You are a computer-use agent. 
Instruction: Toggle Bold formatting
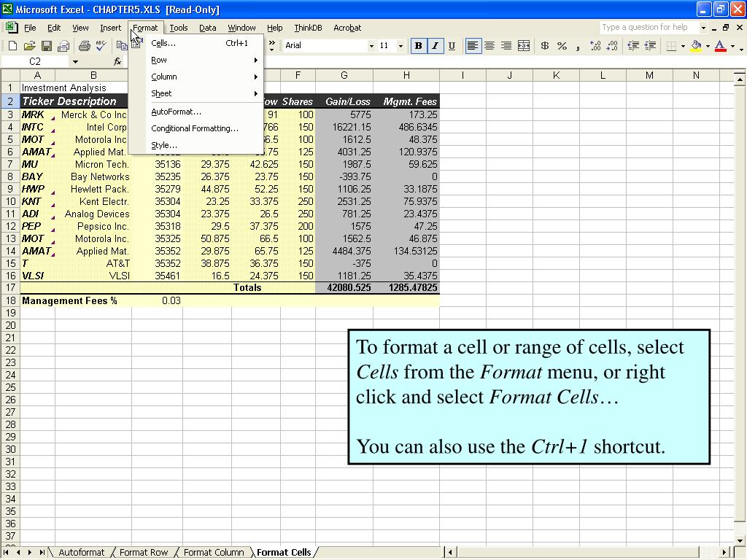(x=418, y=46)
